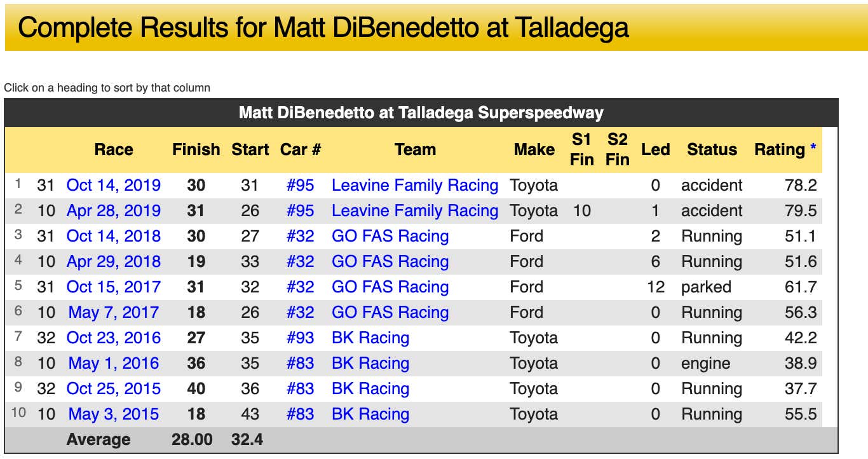Open Leavine Family Racing in first row
868x459 pixels.
(x=415, y=185)
